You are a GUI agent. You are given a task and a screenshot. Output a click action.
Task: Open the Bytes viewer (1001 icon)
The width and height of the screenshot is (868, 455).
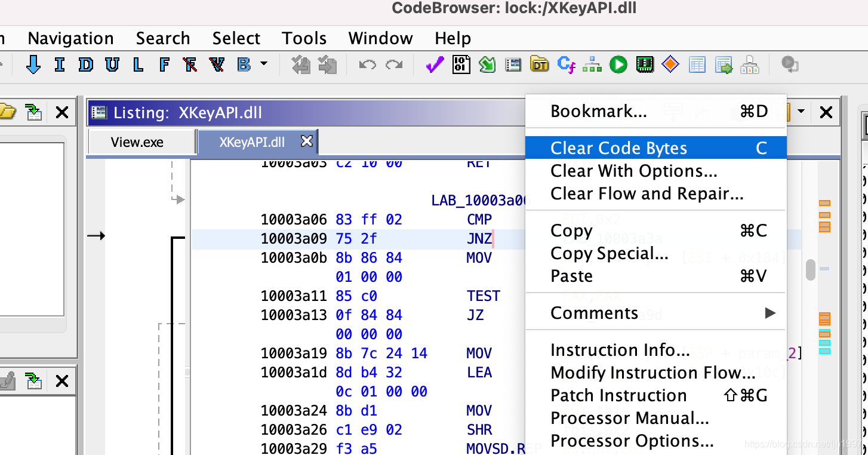pyautogui.click(x=461, y=64)
